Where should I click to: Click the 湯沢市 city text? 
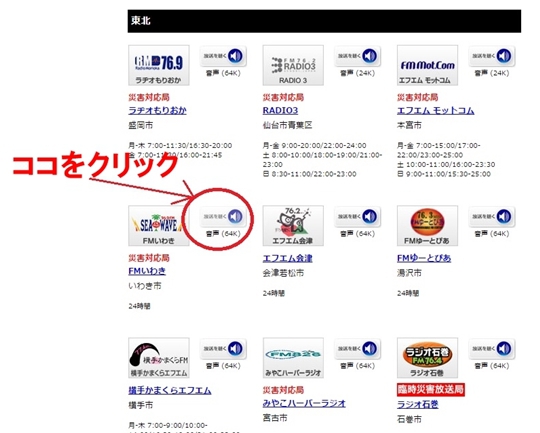(409, 273)
